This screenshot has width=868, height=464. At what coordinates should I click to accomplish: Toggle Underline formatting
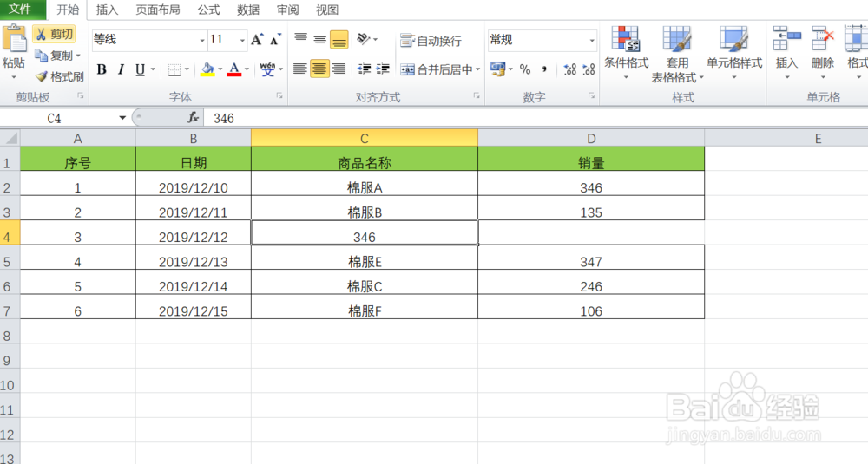140,69
